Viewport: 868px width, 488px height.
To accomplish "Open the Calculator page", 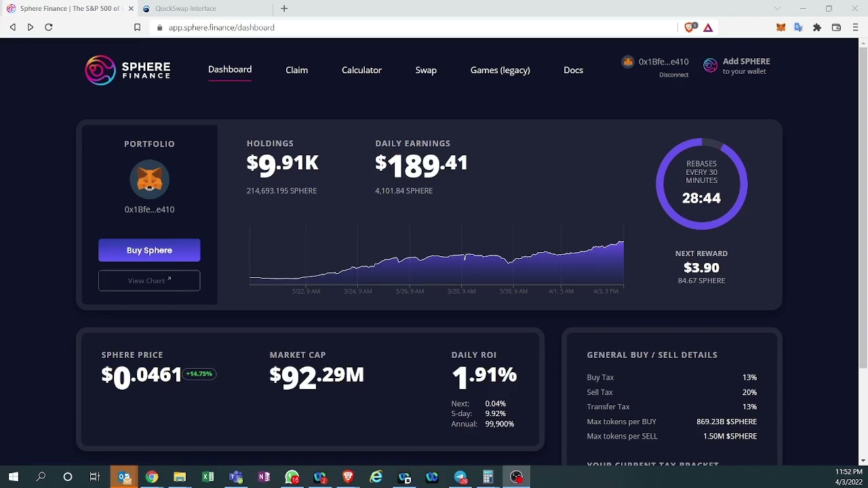I will 361,70.
